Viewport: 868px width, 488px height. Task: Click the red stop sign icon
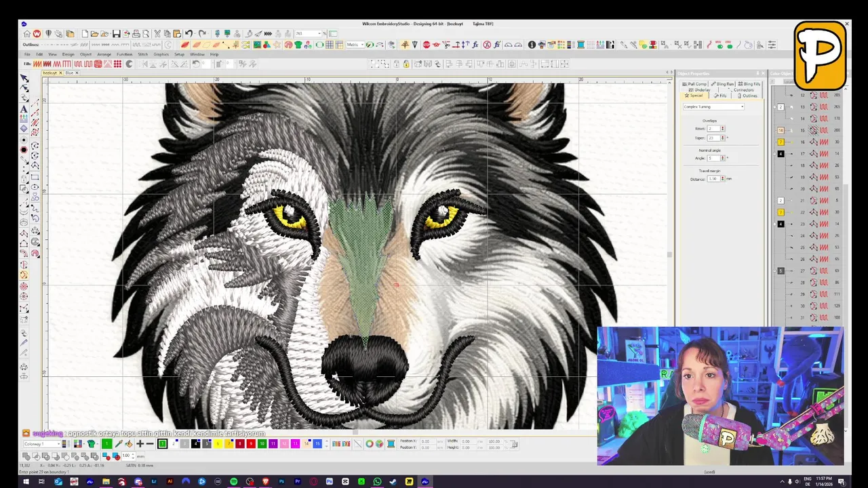427,45
